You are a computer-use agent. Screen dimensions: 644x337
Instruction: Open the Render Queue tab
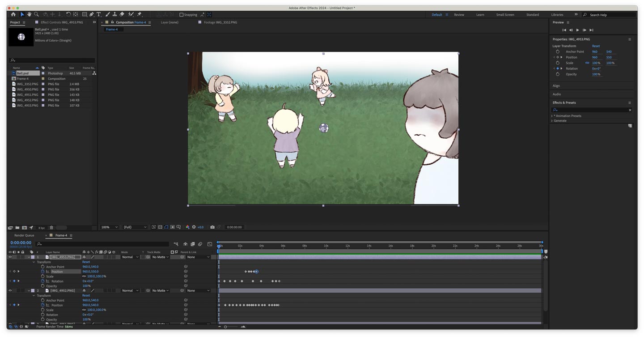click(24, 235)
